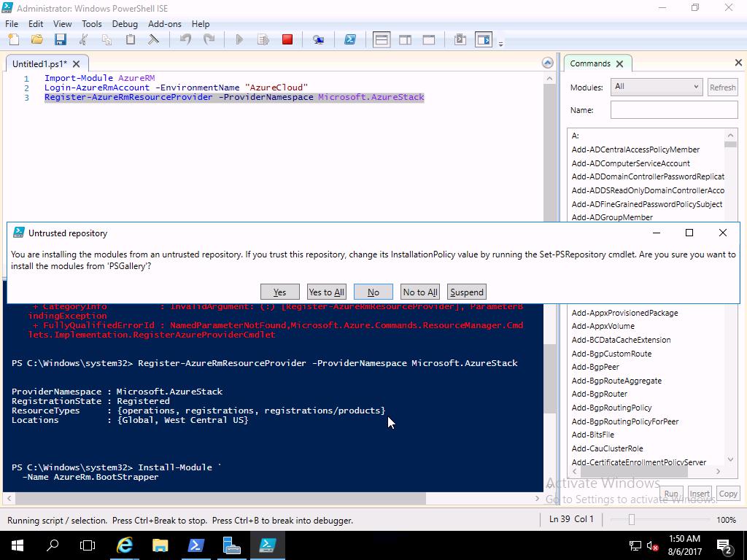Click Yes in the Untrusted repository dialog

(279, 292)
